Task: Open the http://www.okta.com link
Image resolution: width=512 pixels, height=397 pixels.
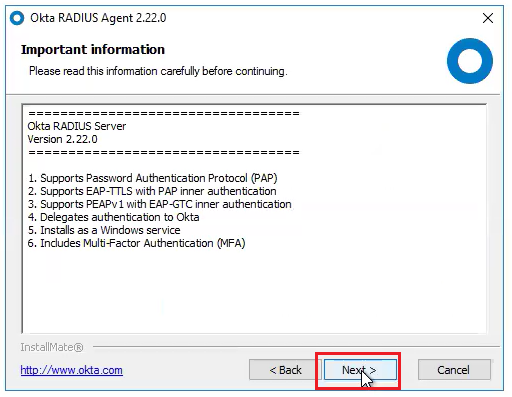Action: pos(72,370)
